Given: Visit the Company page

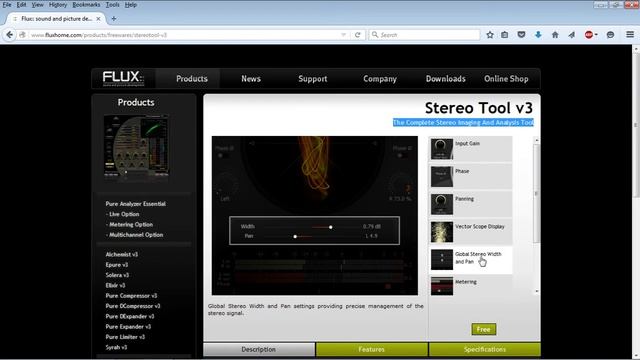Looking at the screenshot, I should (380, 79).
